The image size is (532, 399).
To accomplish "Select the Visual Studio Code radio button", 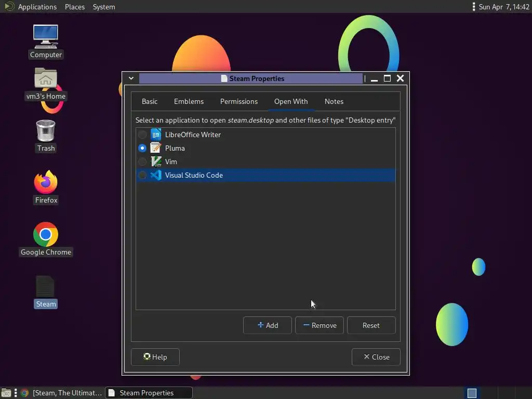I will tap(142, 175).
